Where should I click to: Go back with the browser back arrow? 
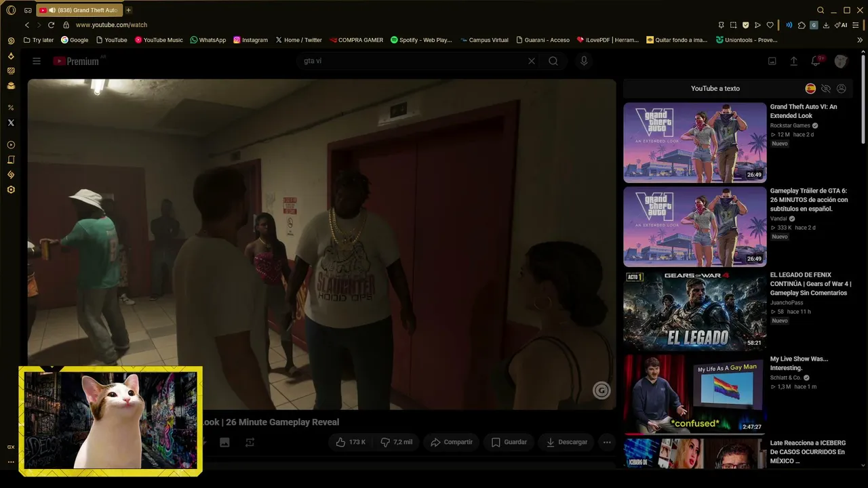click(27, 25)
